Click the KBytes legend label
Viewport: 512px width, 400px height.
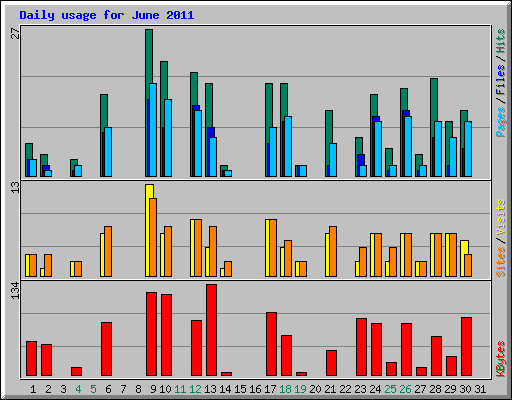tap(501, 359)
